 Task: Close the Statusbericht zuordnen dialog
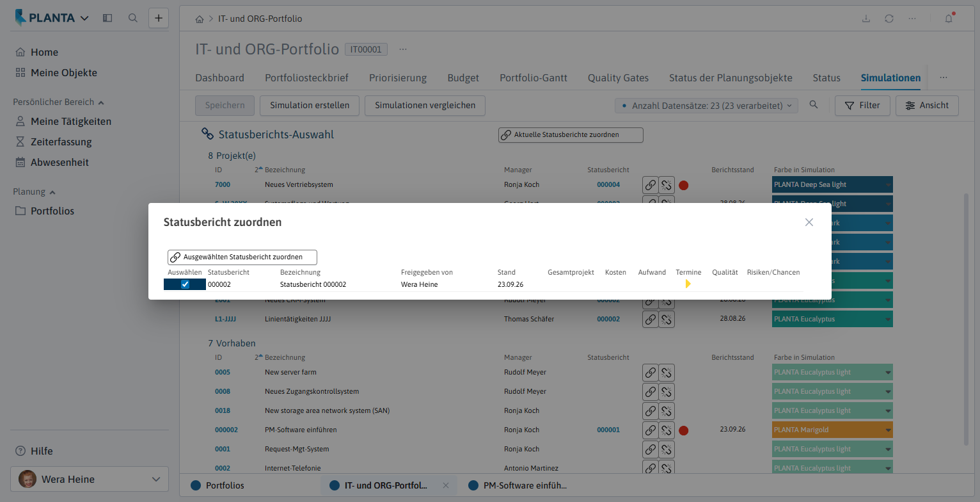(x=809, y=222)
